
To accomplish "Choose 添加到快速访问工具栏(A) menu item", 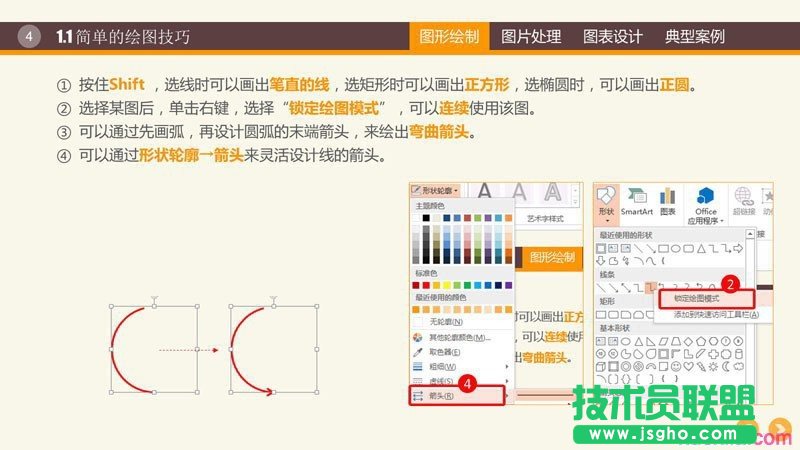I will coord(716,314).
